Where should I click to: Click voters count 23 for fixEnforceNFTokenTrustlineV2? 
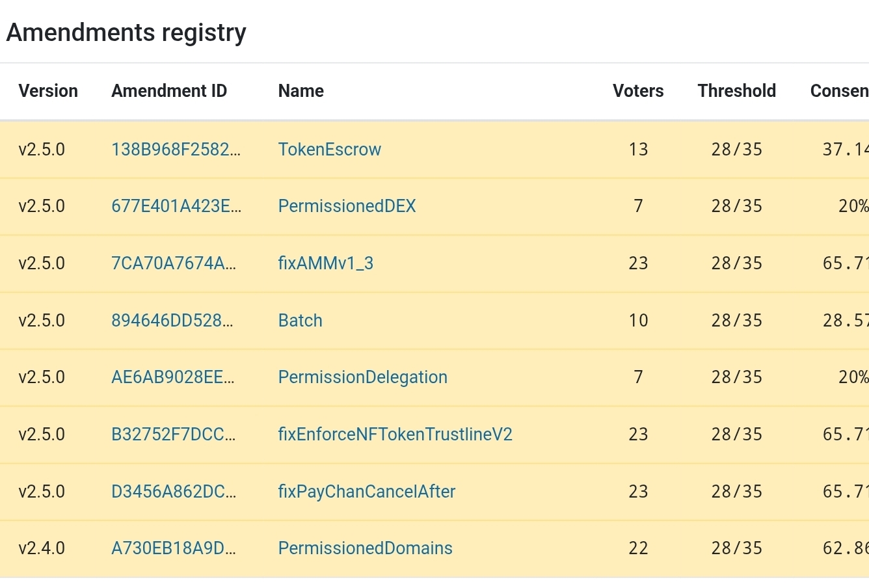pyautogui.click(x=638, y=434)
